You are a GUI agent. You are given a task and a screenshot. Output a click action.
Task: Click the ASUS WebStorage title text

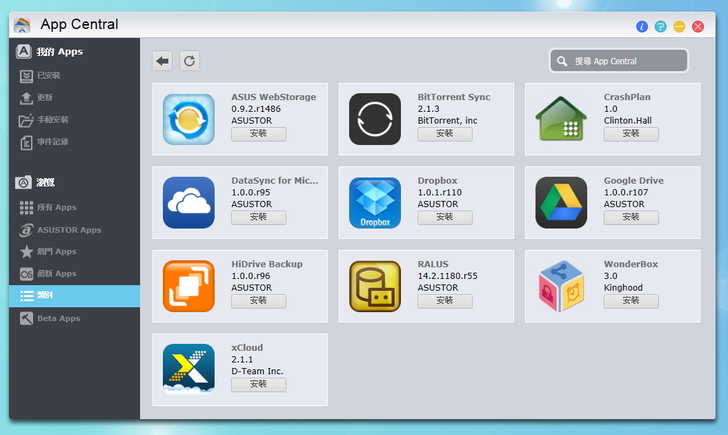tap(273, 97)
